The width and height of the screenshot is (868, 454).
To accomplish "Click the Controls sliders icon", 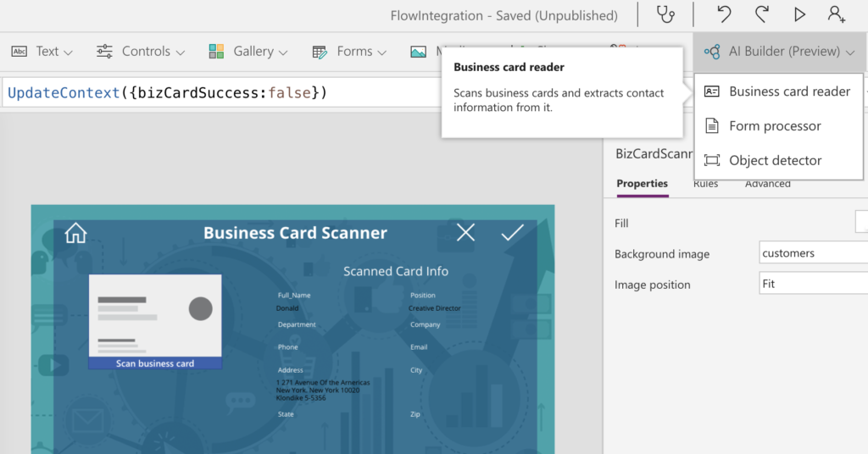I will coord(104,52).
